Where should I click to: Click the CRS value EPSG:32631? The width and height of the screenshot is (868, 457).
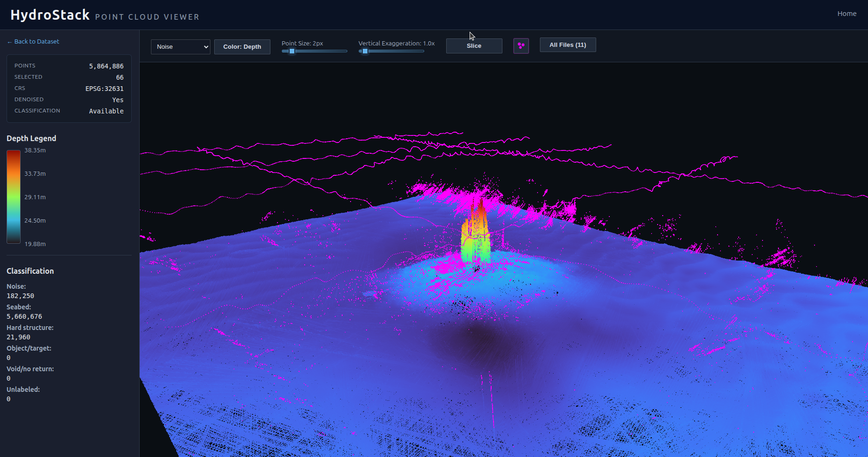[x=104, y=88]
